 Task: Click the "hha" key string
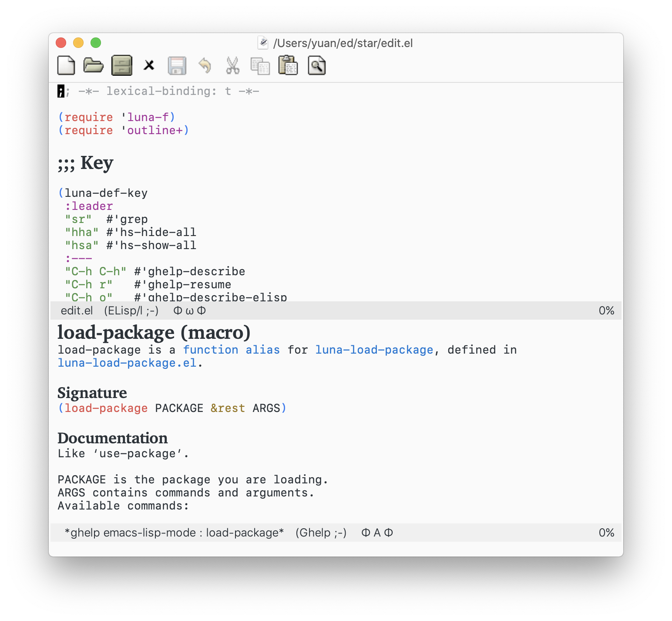click(x=82, y=232)
